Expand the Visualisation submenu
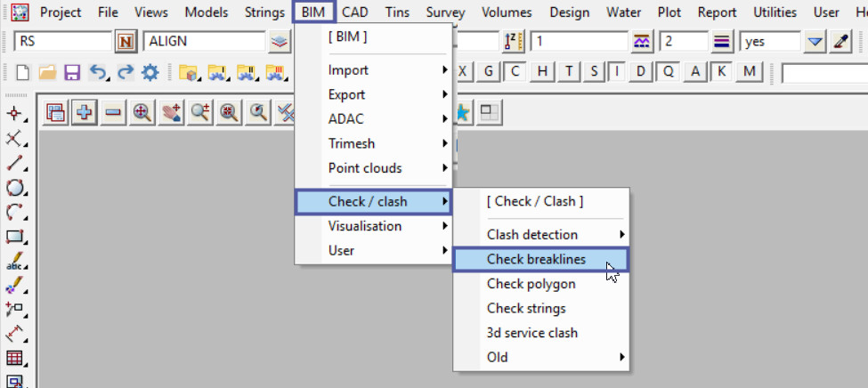868x388 pixels. click(x=374, y=226)
